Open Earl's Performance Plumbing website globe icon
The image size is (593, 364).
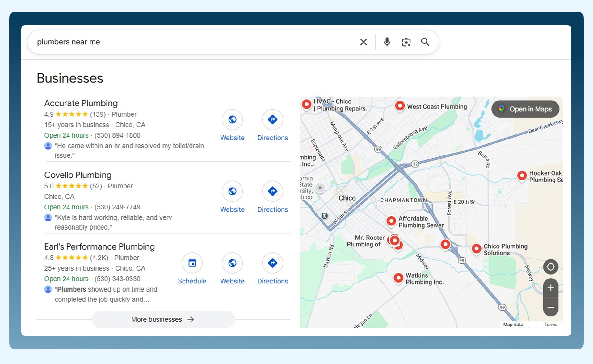point(232,263)
